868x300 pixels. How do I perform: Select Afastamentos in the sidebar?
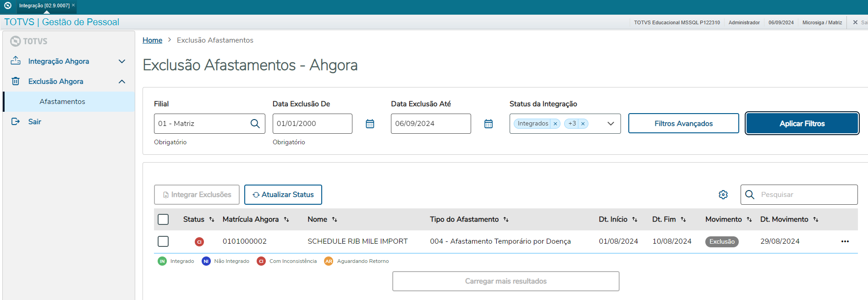(x=62, y=102)
